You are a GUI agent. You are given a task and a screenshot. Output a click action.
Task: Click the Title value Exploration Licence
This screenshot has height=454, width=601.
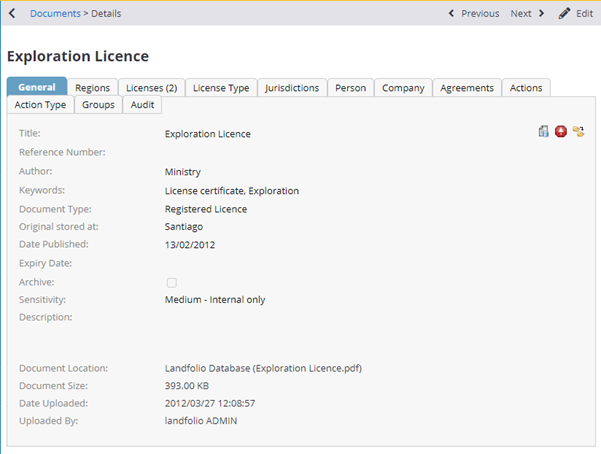pyautogui.click(x=208, y=134)
